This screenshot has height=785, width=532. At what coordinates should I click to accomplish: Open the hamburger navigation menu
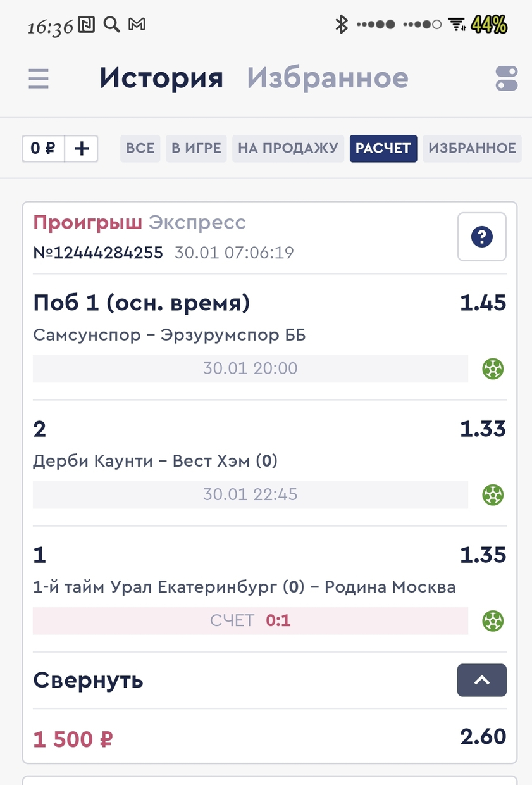point(39,79)
